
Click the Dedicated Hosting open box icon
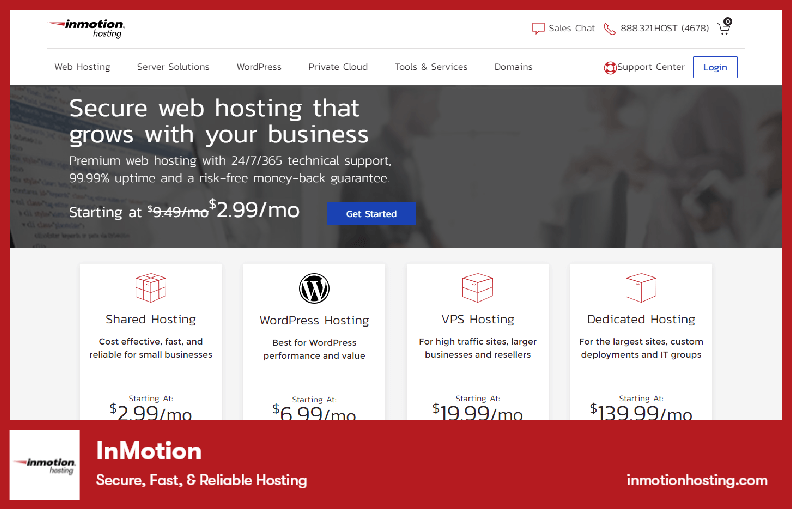(x=641, y=288)
